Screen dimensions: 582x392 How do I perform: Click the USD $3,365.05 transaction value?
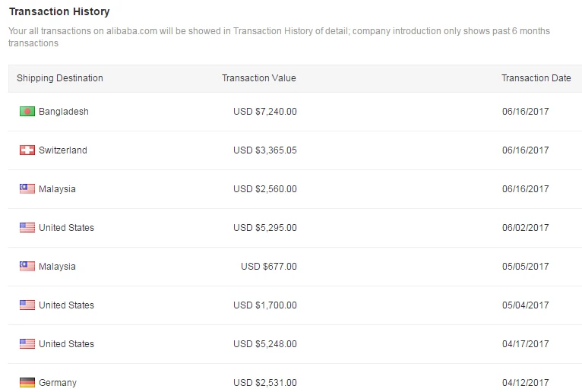tap(265, 150)
